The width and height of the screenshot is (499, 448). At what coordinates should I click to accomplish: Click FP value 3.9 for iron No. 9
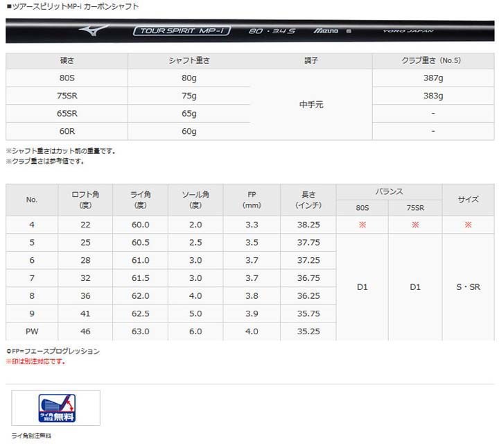252,314
